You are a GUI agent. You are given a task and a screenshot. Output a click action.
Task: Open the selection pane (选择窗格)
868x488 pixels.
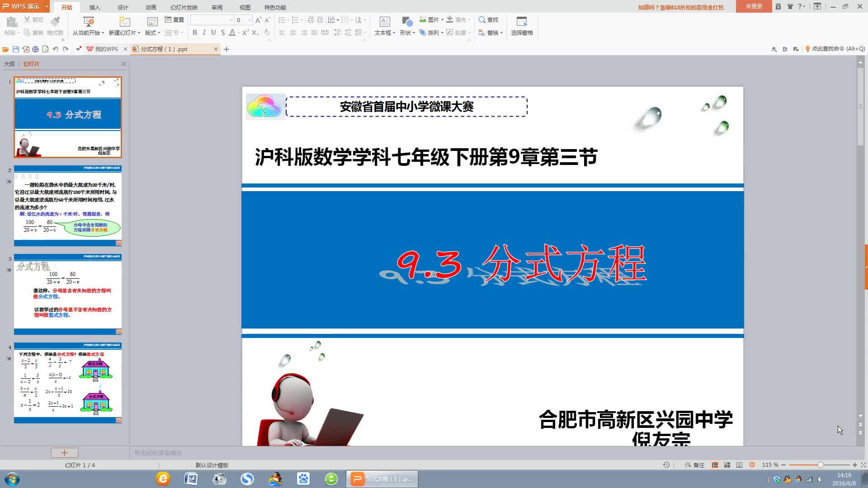522,26
